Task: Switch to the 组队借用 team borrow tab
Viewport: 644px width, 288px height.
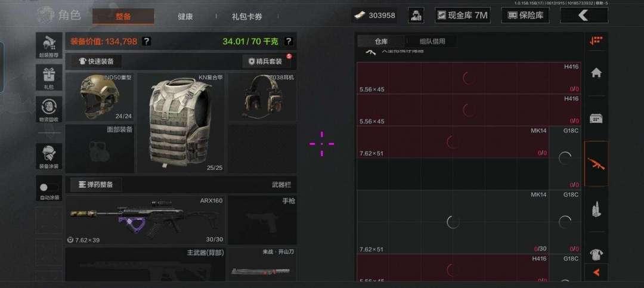Action: click(432, 41)
